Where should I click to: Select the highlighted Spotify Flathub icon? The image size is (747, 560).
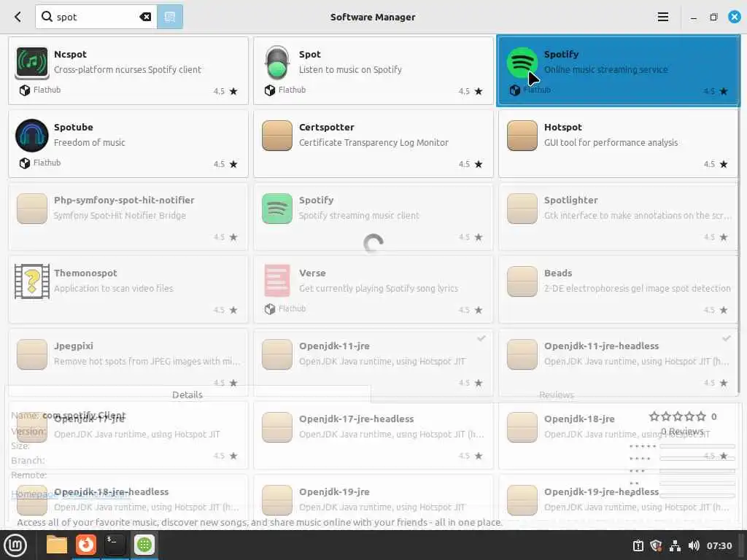(522, 63)
